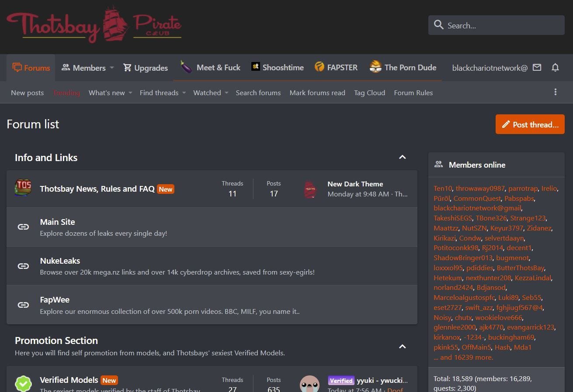Click the search magnifier icon
This screenshot has height=392, width=573.
coord(439,25)
